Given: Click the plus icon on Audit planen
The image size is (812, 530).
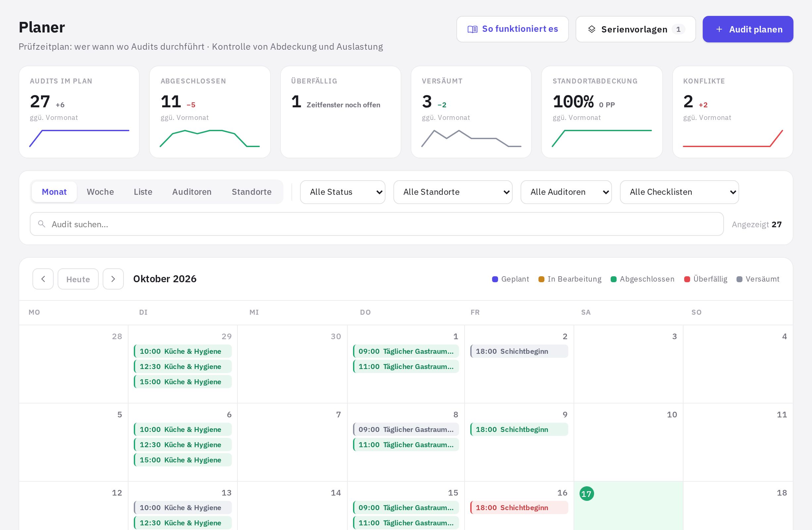Looking at the screenshot, I should (x=719, y=29).
